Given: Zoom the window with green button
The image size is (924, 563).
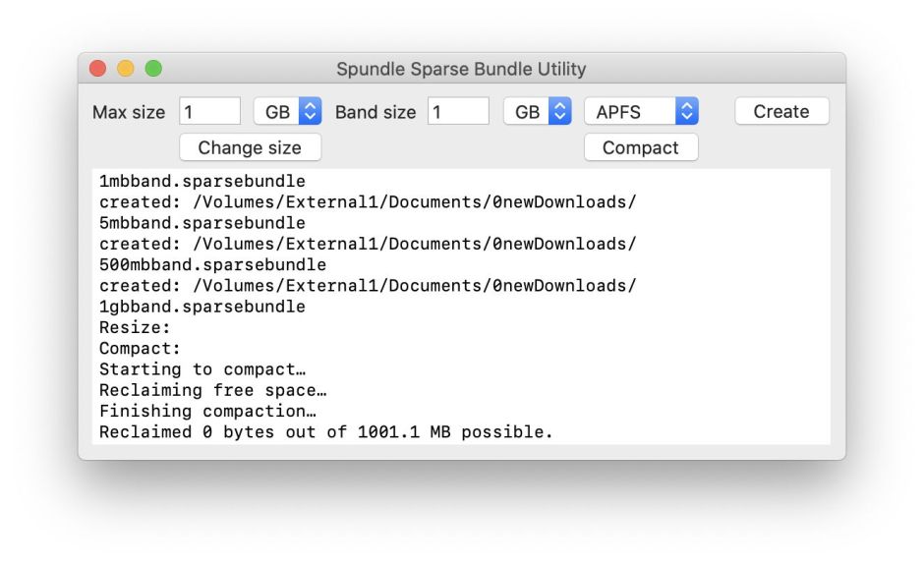Looking at the screenshot, I should click(x=153, y=69).
